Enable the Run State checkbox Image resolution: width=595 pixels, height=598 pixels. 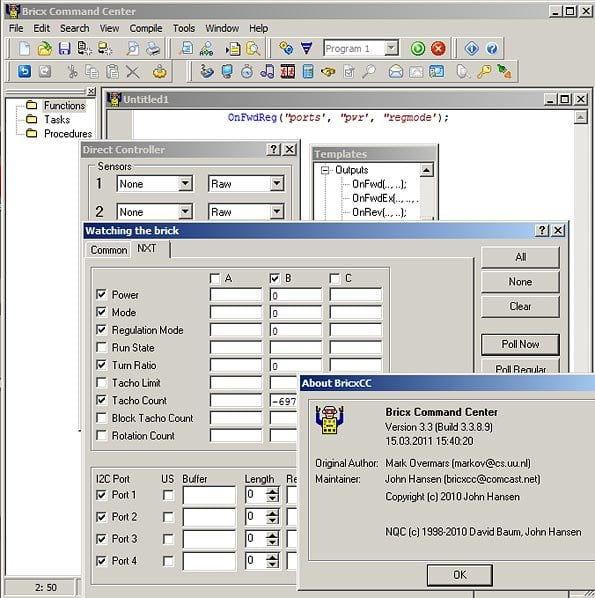coord(101,347)
